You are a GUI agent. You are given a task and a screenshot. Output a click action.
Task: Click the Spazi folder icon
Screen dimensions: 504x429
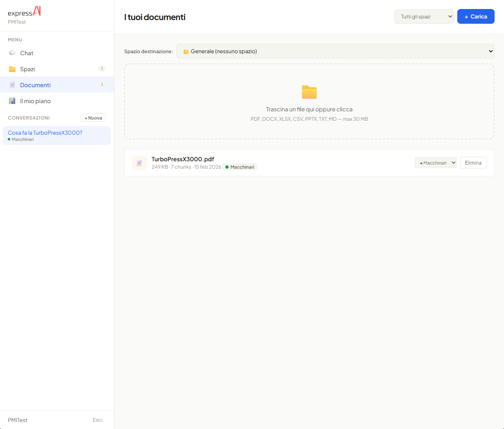click(12, 69)
